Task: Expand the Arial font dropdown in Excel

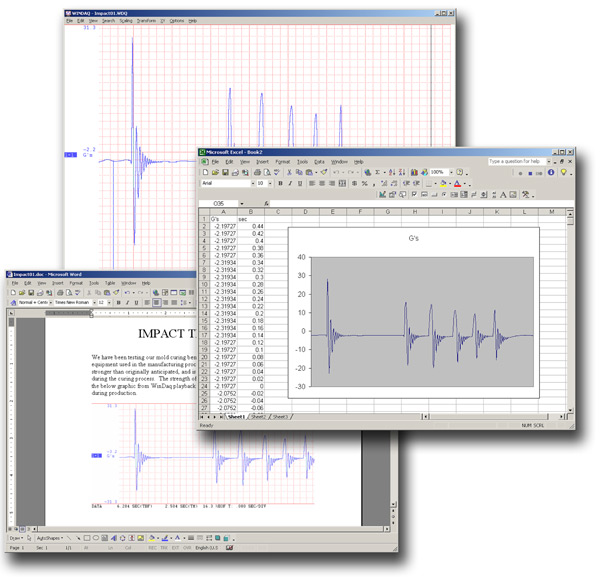Action: (253, 183)
